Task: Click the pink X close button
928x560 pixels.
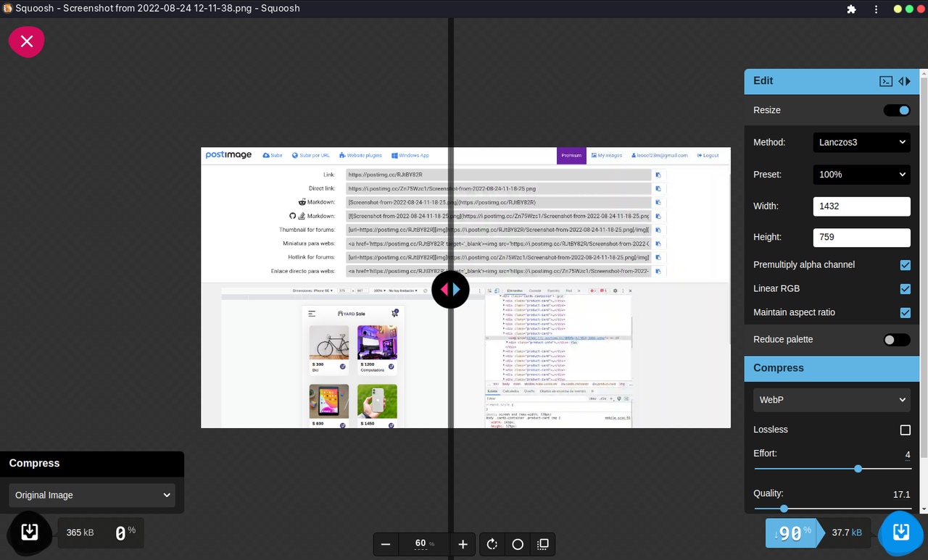Action: pos(26,41)
